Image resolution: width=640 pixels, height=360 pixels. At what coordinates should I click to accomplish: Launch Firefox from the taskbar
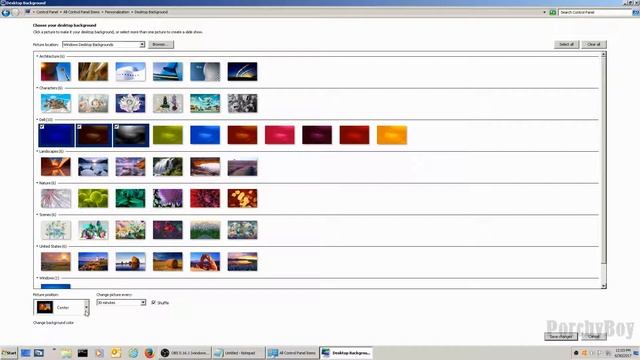(149, 353)
